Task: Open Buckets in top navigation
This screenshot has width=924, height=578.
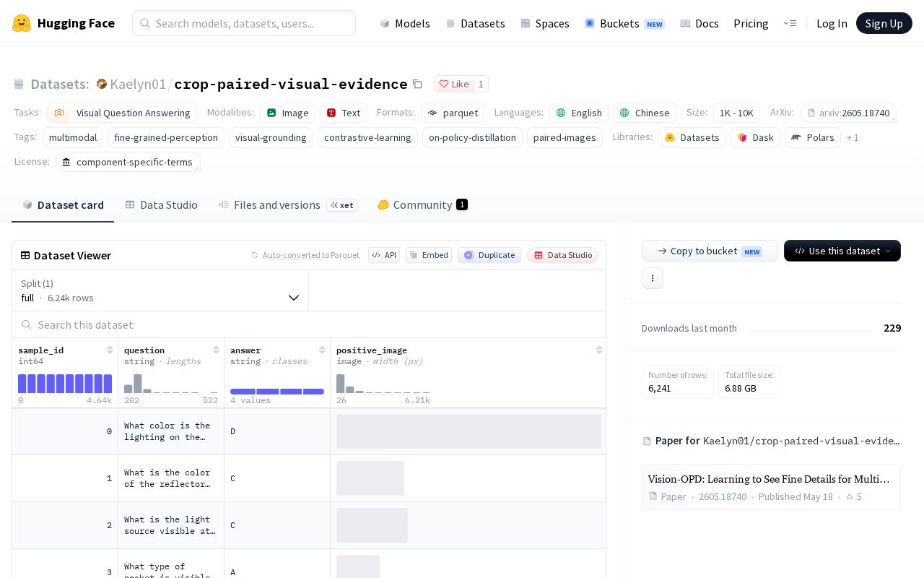Action: 624,23
